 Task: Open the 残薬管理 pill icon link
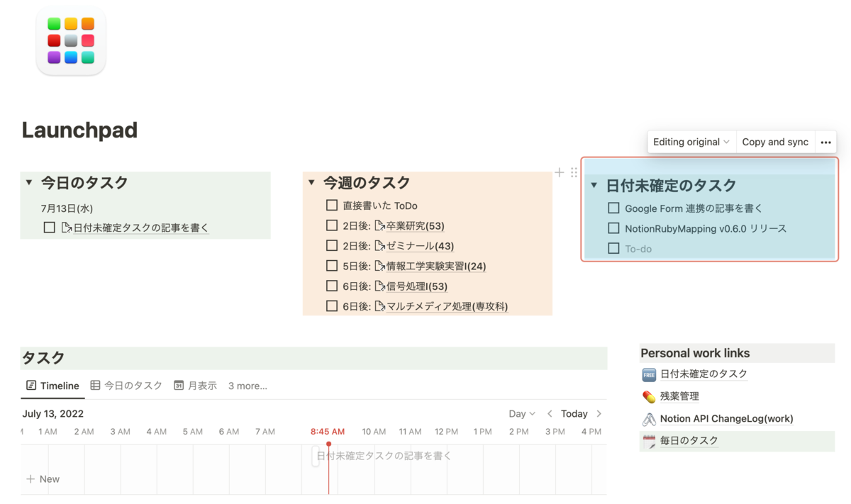tap(649, 396)
